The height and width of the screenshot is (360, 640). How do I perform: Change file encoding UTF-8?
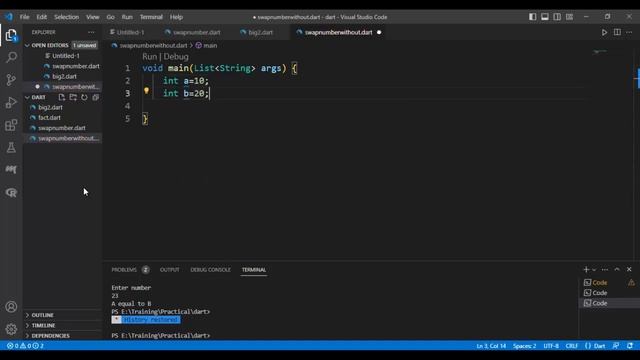pos(551,346)
